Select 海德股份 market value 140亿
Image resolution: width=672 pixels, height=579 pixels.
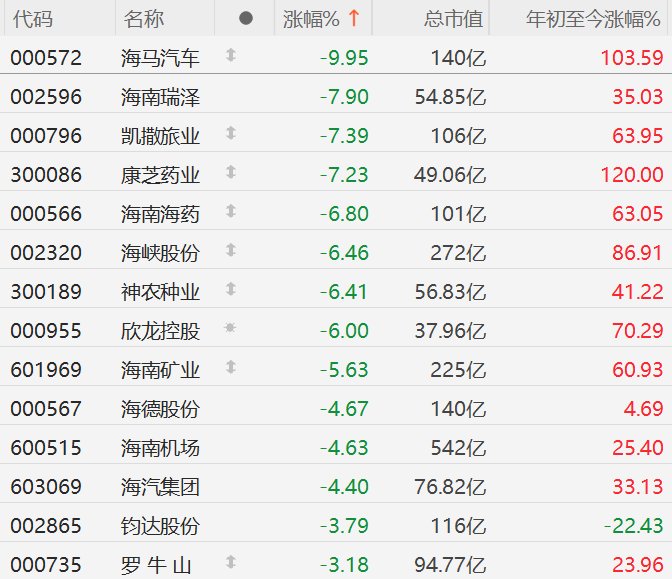(457, 408)
